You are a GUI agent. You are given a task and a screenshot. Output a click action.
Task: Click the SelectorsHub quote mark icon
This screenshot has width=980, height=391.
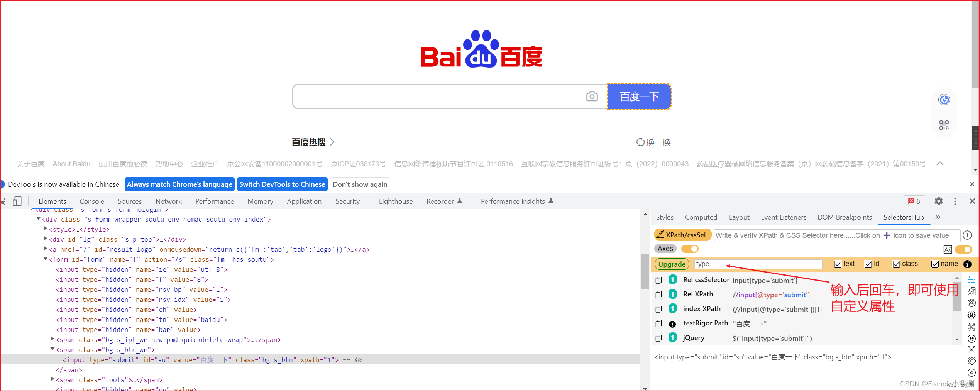[x=972, y=339]
